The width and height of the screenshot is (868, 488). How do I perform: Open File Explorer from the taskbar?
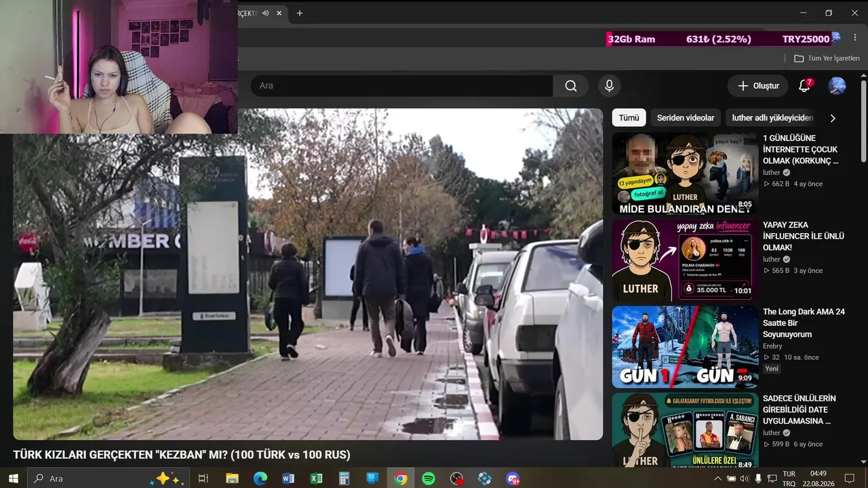[232, 479]
